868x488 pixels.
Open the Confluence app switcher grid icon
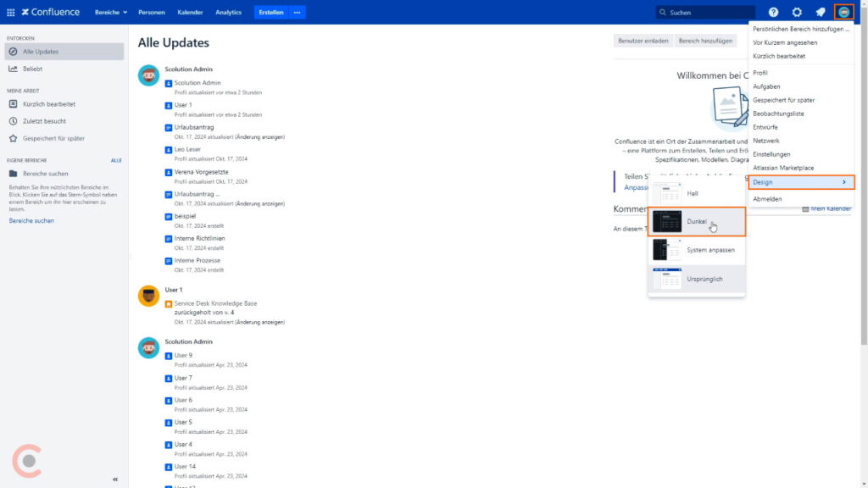pyautogui.click(x=10, y=12)
